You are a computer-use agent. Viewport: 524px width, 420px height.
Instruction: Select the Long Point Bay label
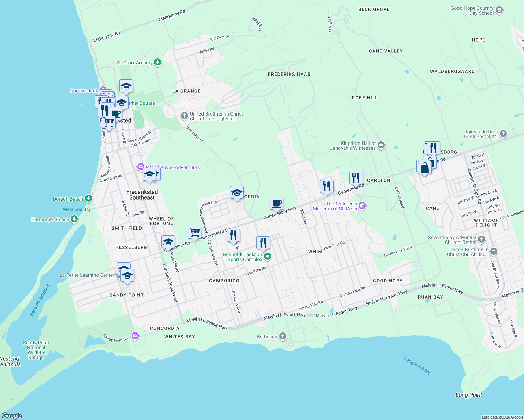pos(418,366)
